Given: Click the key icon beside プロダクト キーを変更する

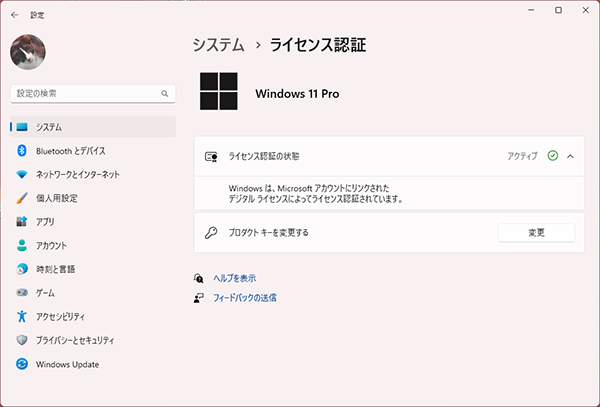Looking at the screenshot, I should pos(211,233).
